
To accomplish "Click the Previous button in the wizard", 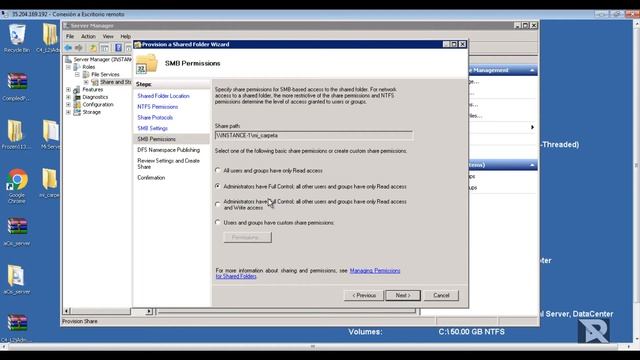I will click(364, 295).
